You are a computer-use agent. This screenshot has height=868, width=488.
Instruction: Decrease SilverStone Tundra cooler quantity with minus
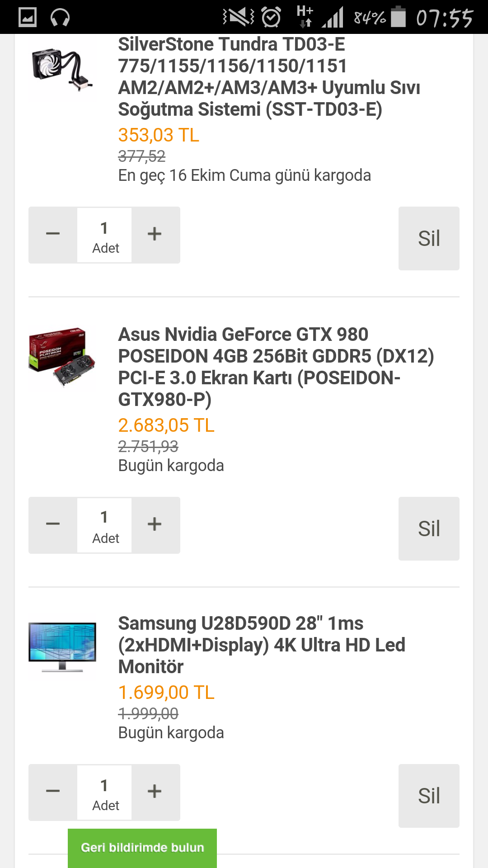[53, 235]
